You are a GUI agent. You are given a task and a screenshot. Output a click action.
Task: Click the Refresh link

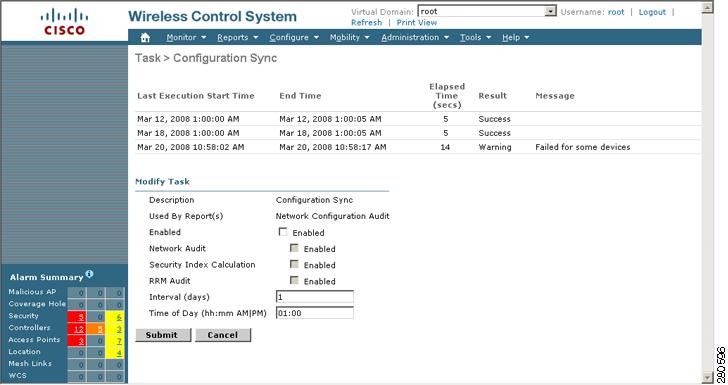tap(366, 22)
